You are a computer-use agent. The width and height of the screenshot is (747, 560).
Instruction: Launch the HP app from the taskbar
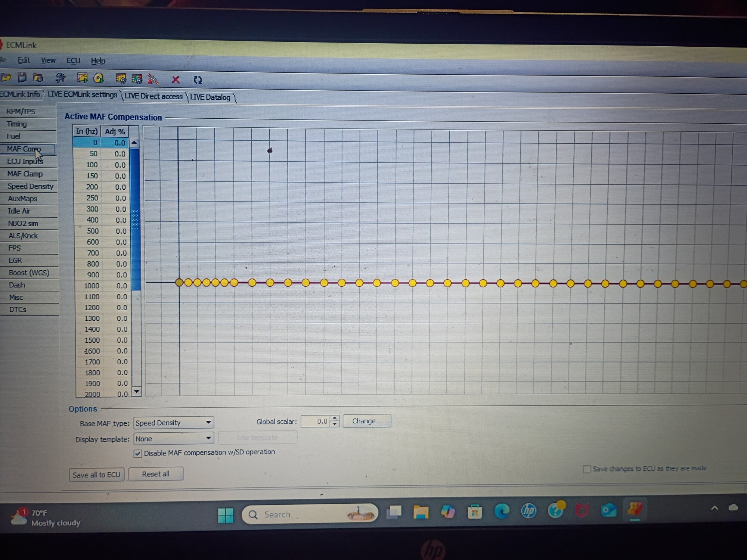coord(529,510)
